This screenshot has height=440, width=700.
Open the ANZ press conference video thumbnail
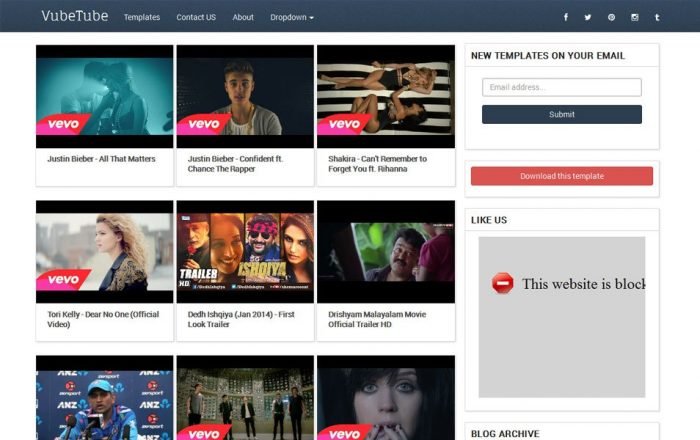104,398
